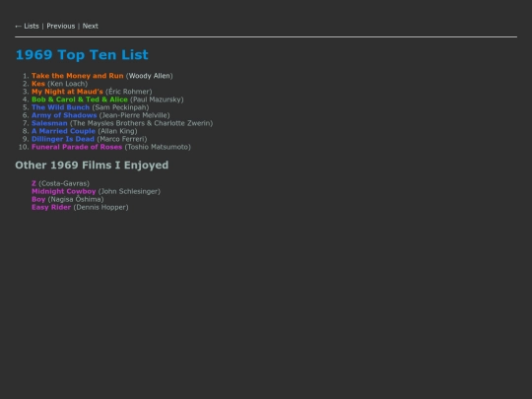Click director name Nagisa Ōshima
Image resolution: width=532 pixels, height=399 pixels.
pyautogui.click(x=76, y=199)
